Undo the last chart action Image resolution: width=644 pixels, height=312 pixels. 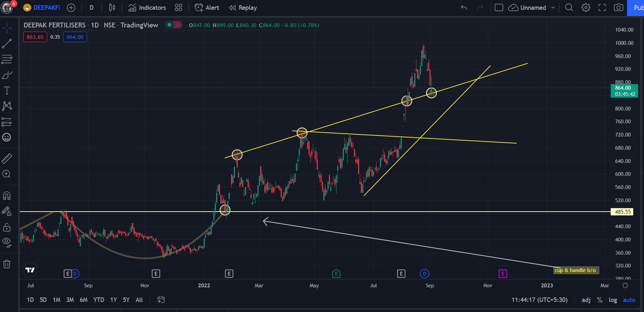[x=464, y=8]
